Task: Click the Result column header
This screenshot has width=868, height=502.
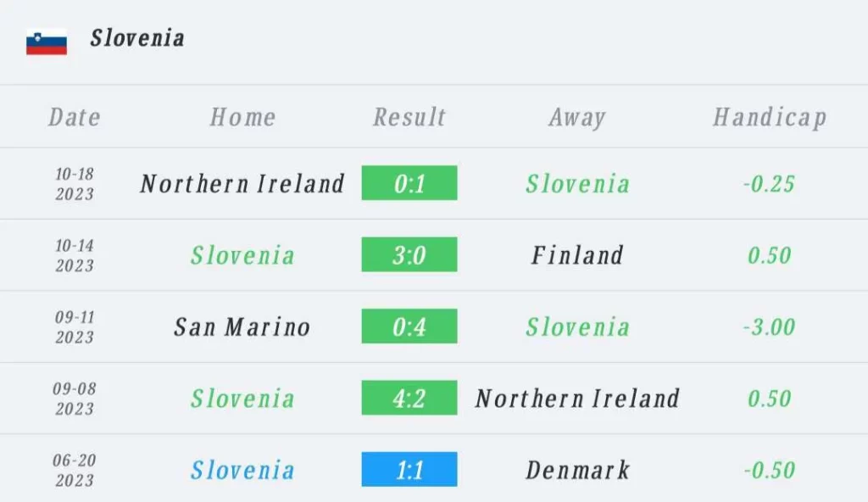Action: pyautogui.click(x=409, y=117)
